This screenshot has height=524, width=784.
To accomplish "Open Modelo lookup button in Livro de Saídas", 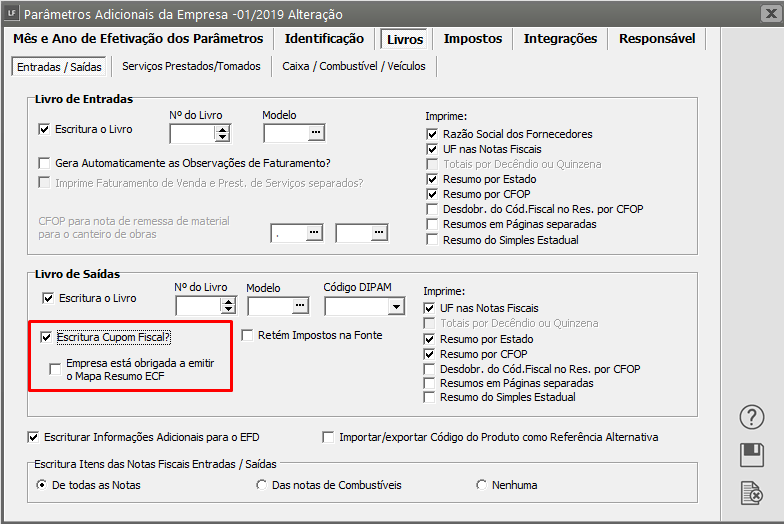I will 300,306.
